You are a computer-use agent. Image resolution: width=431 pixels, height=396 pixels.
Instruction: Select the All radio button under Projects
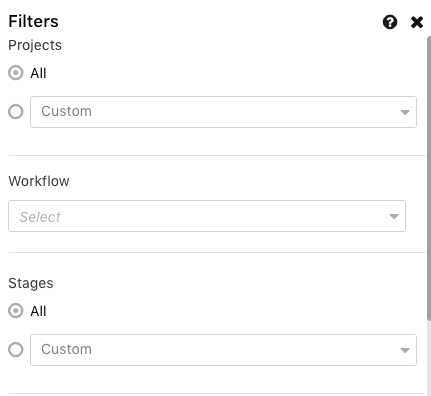[x=16, y=73]
